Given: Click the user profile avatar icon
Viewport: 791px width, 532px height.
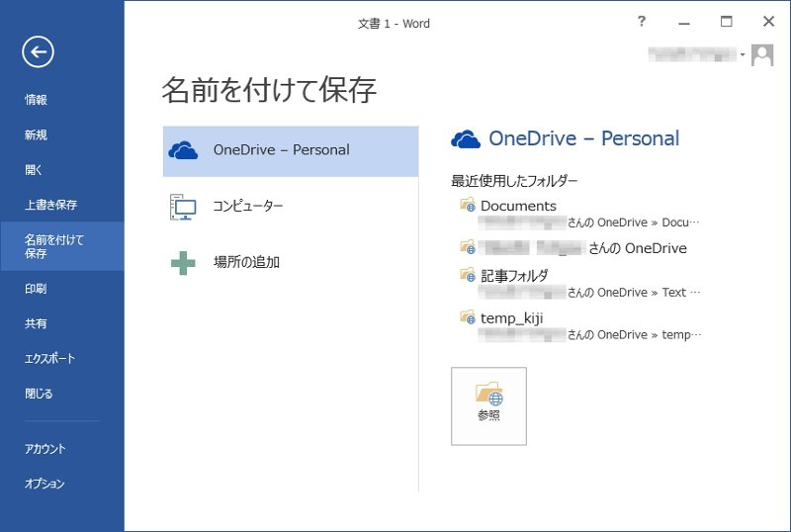Looking at the screenshot, I should [x=762, y=55].
